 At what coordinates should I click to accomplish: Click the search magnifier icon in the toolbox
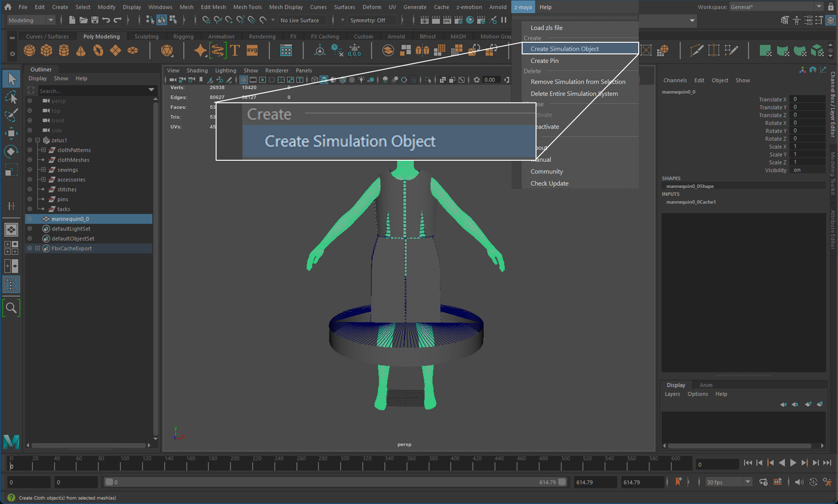click(x=12, y=308)
